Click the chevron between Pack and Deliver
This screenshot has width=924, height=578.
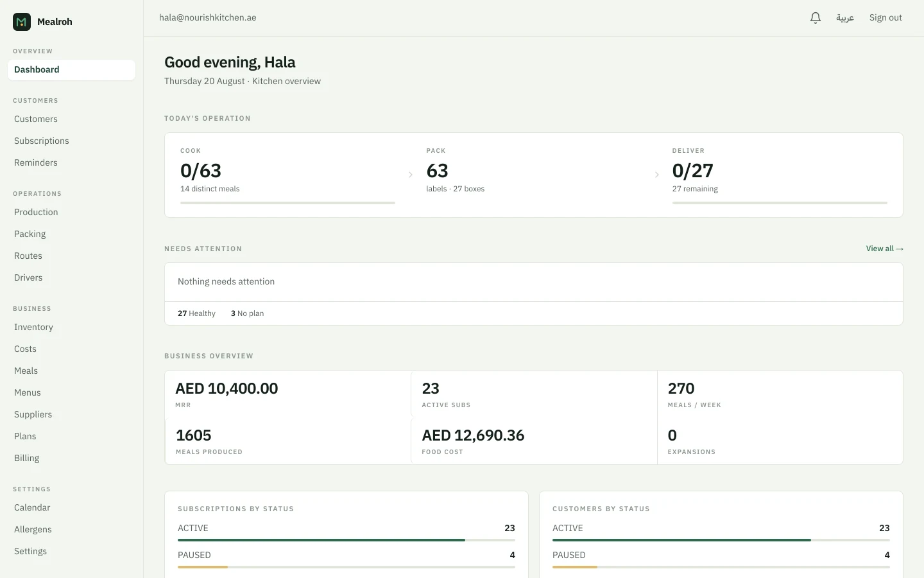click(656, 175)
